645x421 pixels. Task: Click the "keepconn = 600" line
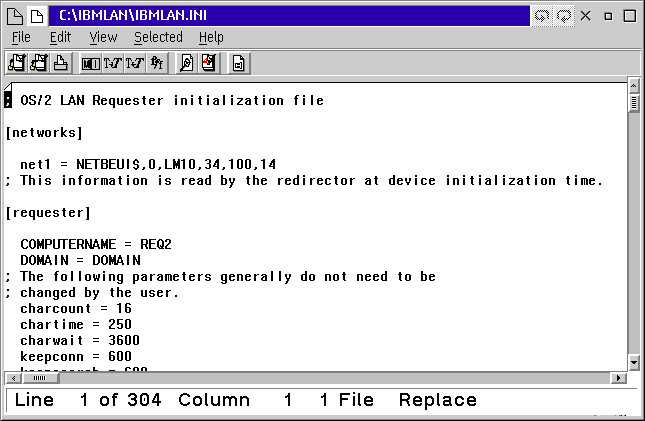[76, 356]
